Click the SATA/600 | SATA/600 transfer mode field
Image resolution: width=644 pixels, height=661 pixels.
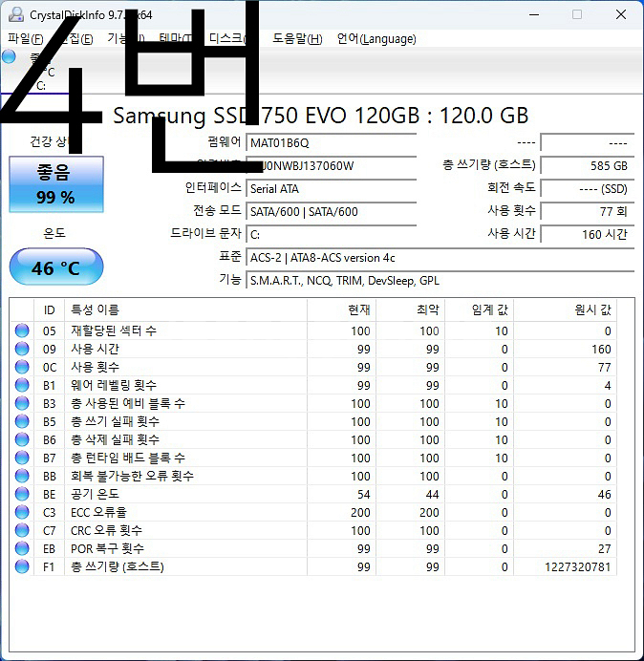coord(331,212)
